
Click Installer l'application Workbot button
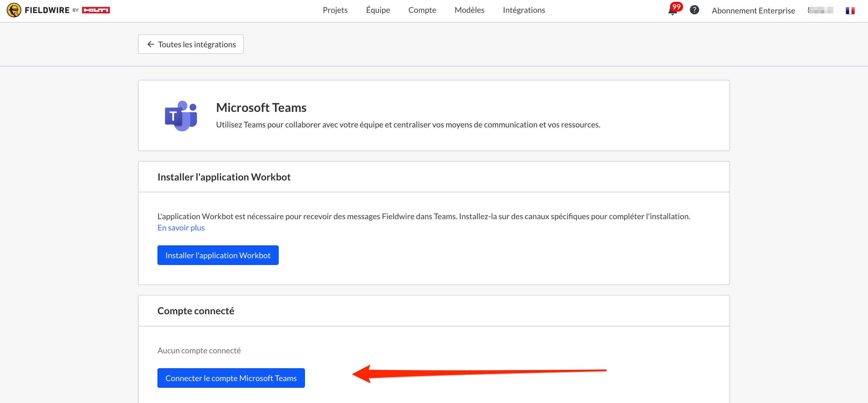tap(218, 255)
